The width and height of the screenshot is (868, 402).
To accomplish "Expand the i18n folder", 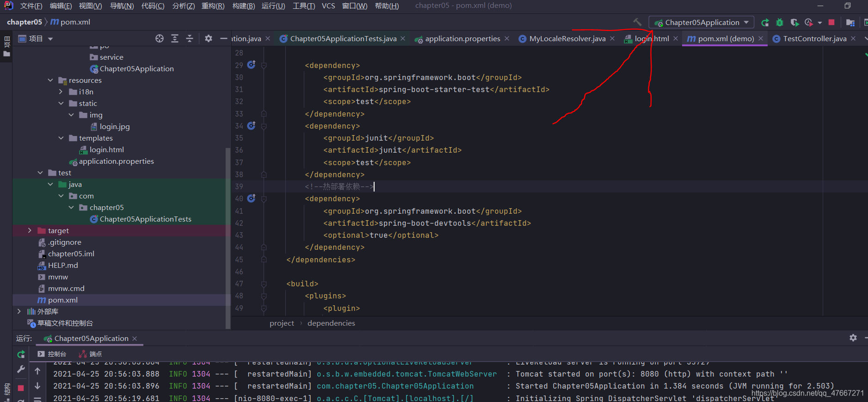I will (61, 92).
